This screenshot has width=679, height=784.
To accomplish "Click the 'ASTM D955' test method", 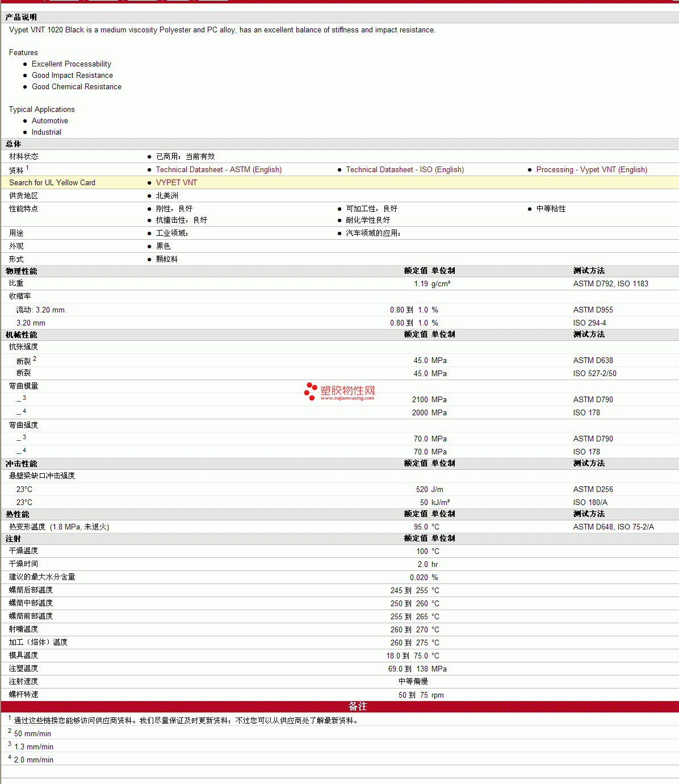I will (x=593, y=310).
